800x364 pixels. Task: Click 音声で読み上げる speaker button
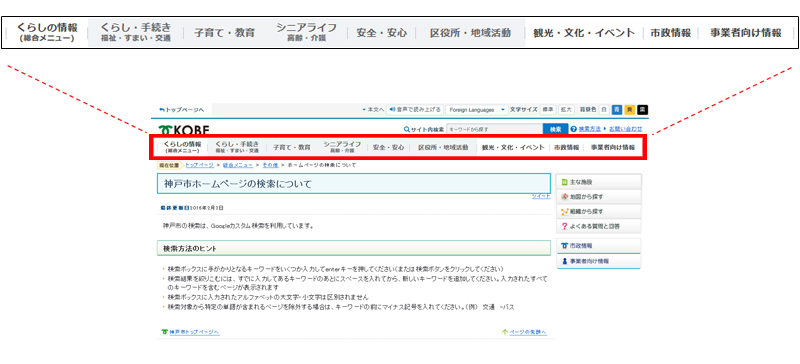[x=414, y=109]
